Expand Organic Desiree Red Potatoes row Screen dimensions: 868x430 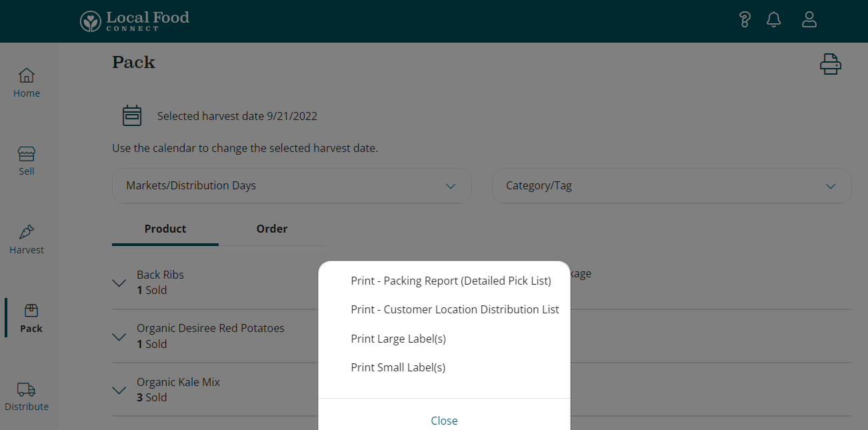point(119,337)
